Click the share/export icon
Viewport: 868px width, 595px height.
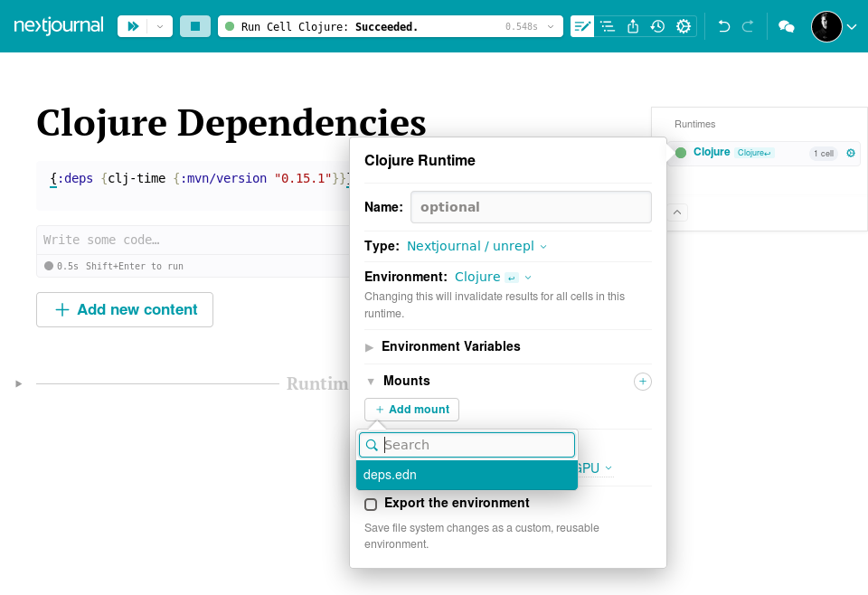pyautogui.click(x=633, y=26)
